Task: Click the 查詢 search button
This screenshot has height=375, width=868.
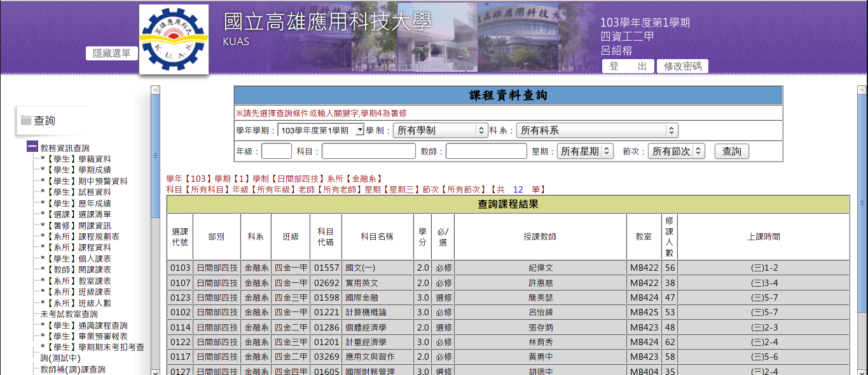Action: tap(732, 151)
